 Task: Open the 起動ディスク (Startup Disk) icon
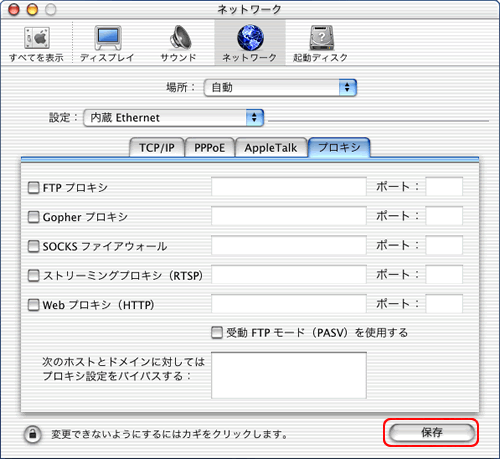point(321,37)
